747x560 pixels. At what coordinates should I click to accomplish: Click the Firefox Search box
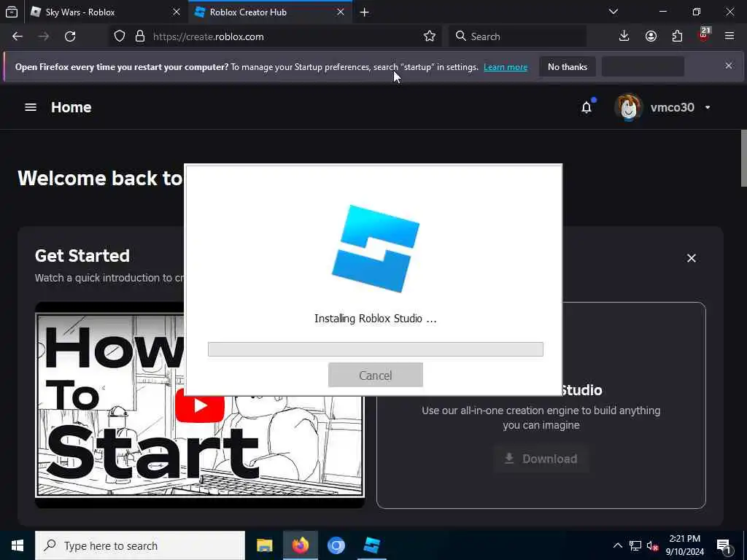pos(517,36)
